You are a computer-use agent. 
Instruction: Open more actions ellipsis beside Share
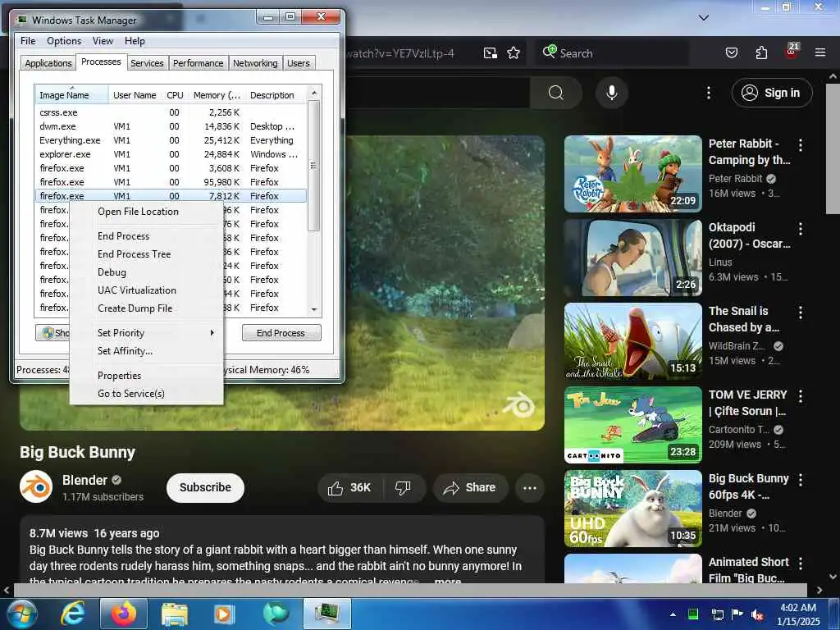[x=529, y=487]
